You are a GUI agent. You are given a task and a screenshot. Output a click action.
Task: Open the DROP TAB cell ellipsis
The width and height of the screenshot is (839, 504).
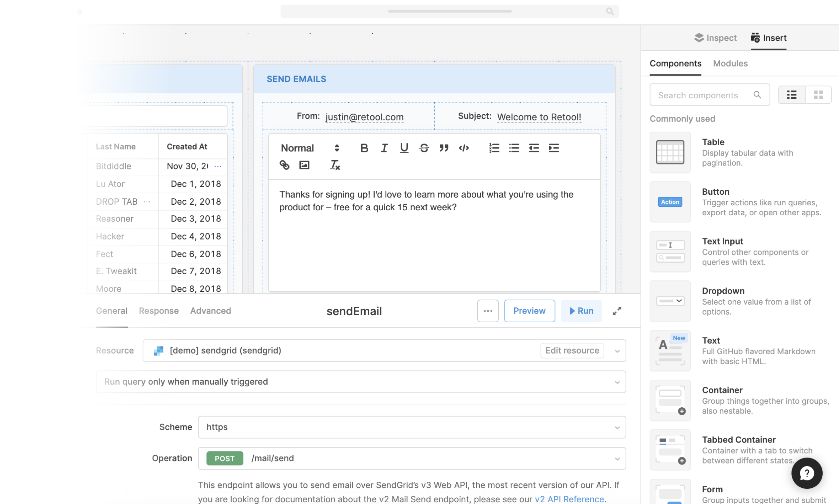[x=147, y=201]
